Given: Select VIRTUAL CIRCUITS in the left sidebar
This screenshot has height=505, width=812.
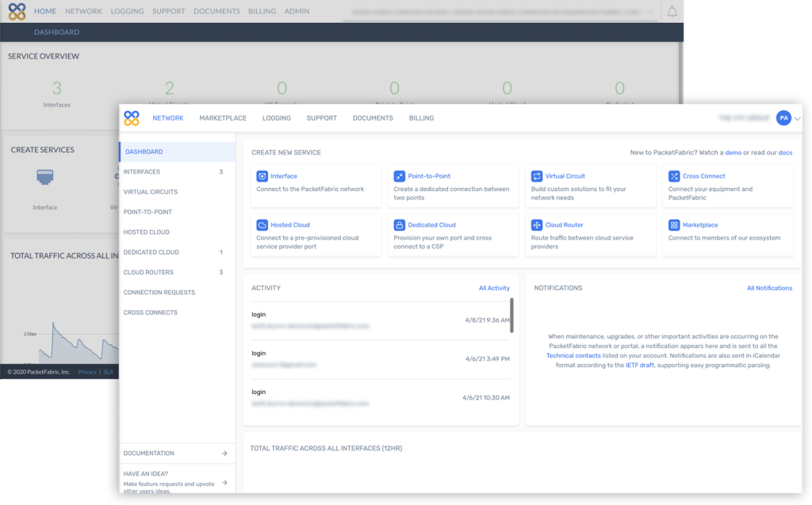Looking at the screenshot, I should point(177,192).
